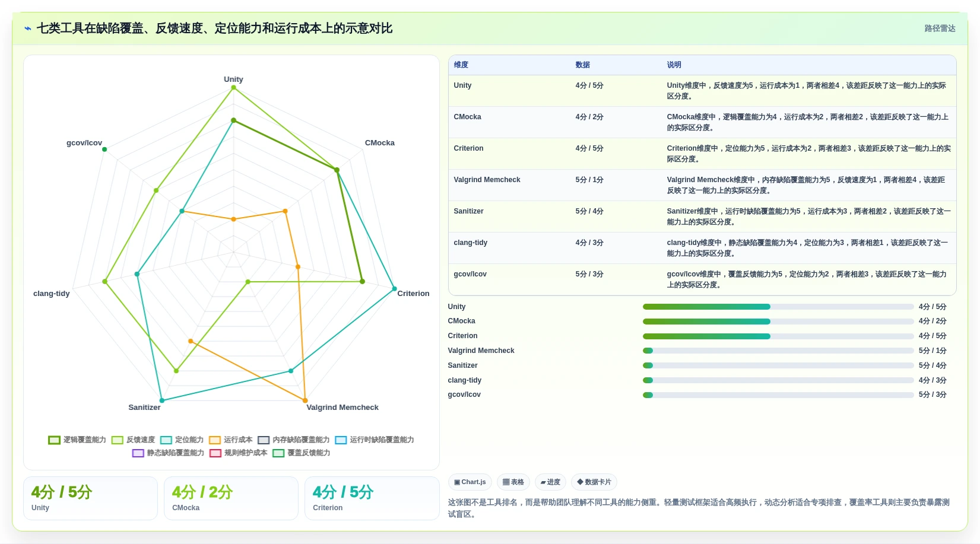The width and height of the screenshot is (980, 544).
Task: Select the 进度 tag
Action: coord(550,482)
